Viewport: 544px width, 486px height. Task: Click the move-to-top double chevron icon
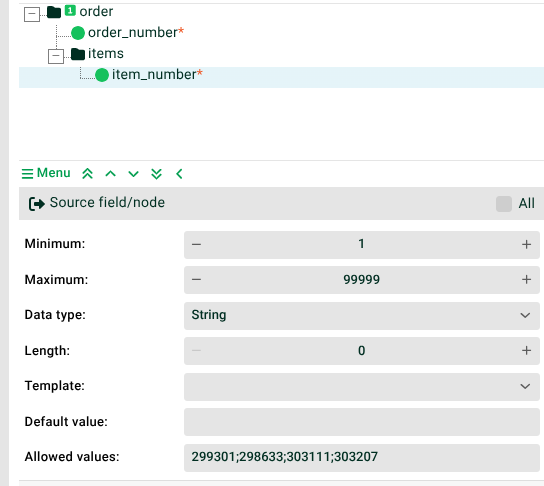tap(87, 173)
